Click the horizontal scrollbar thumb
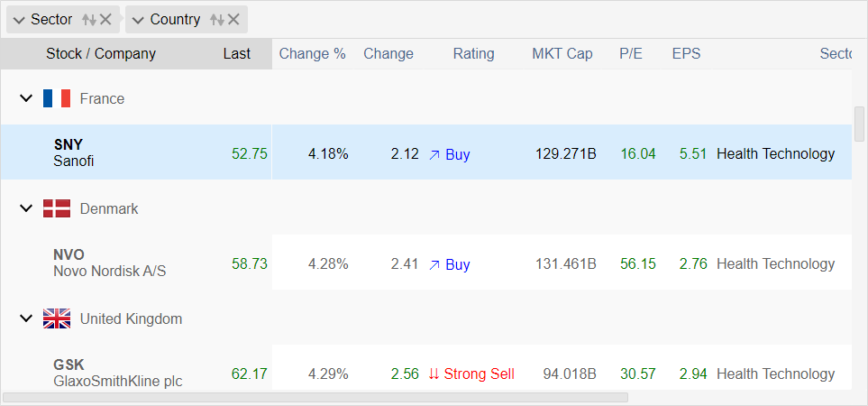This screenshot has width=868, height=406. (315, 397)
